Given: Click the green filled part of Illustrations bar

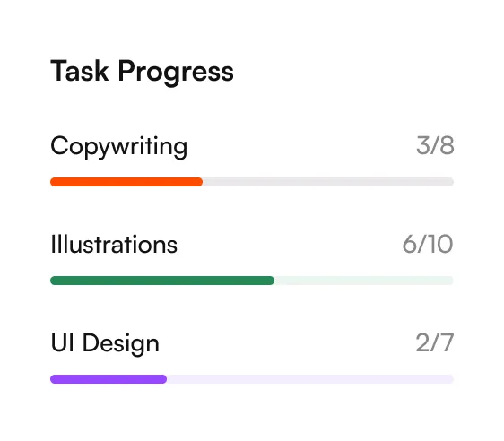Looking at the screenshot, I should (162, 281).
